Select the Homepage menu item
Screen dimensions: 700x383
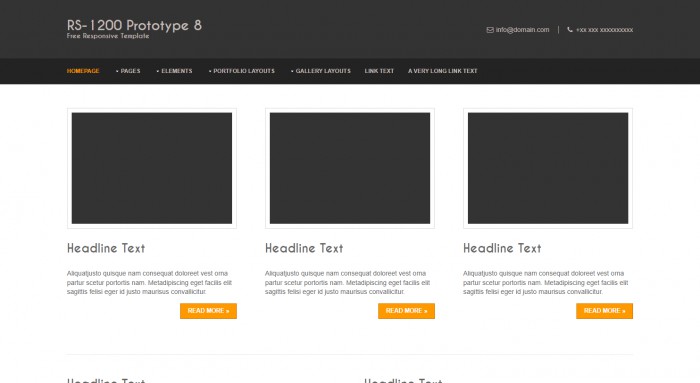pyautogui.click(x=83, y=71)
